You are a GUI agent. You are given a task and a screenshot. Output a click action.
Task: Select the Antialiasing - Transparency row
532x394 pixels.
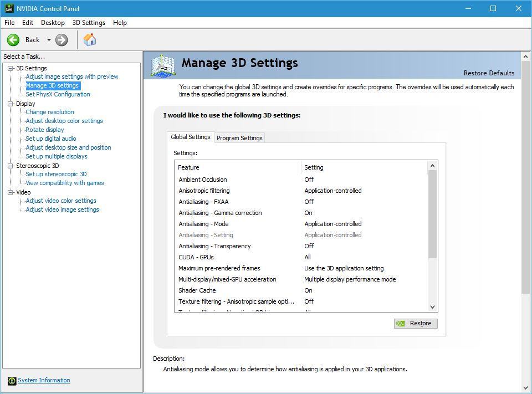click(x=301, y=246)
